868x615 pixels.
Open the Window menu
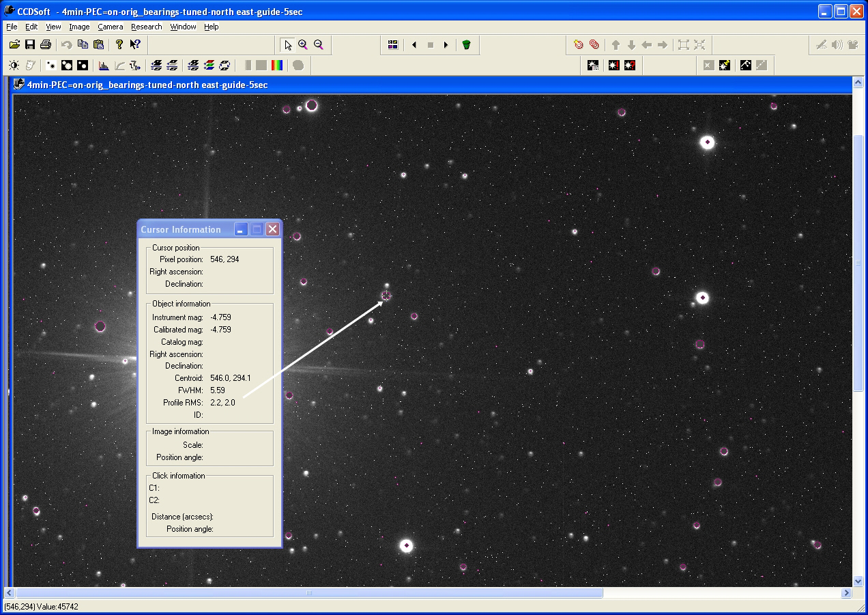(x=183, y=27)
